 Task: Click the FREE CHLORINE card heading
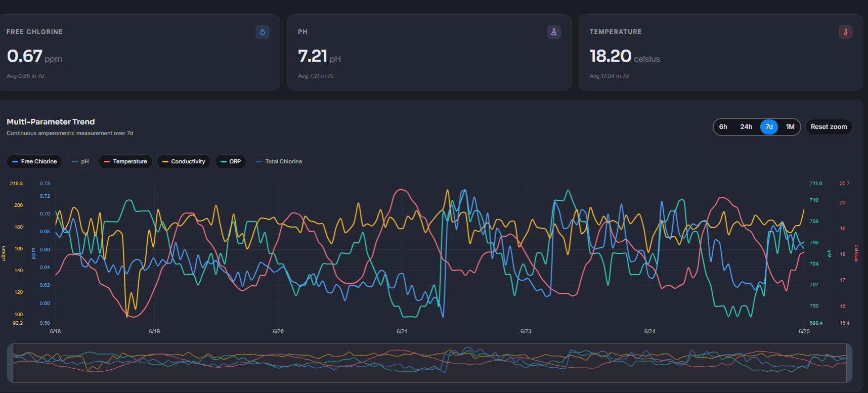click(x=34, y=32)
